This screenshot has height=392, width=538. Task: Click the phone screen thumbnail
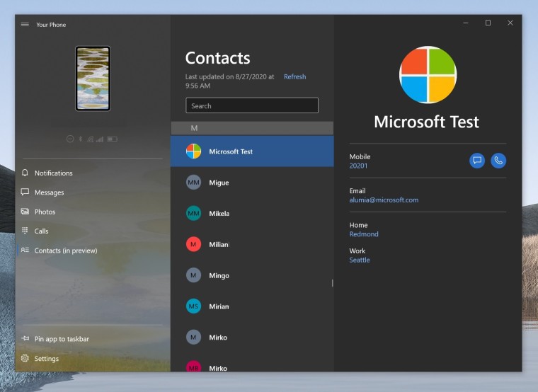click(x=93, y=79)
